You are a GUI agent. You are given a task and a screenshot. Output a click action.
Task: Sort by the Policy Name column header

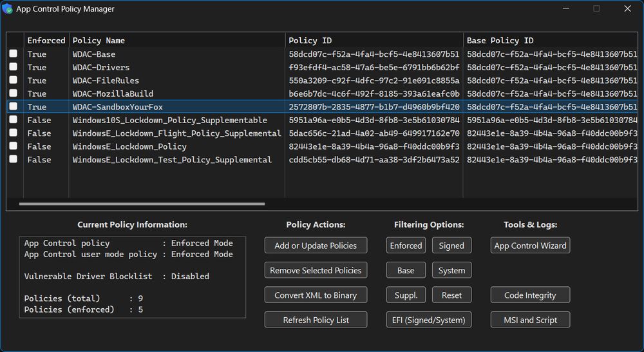pos(177,41)
